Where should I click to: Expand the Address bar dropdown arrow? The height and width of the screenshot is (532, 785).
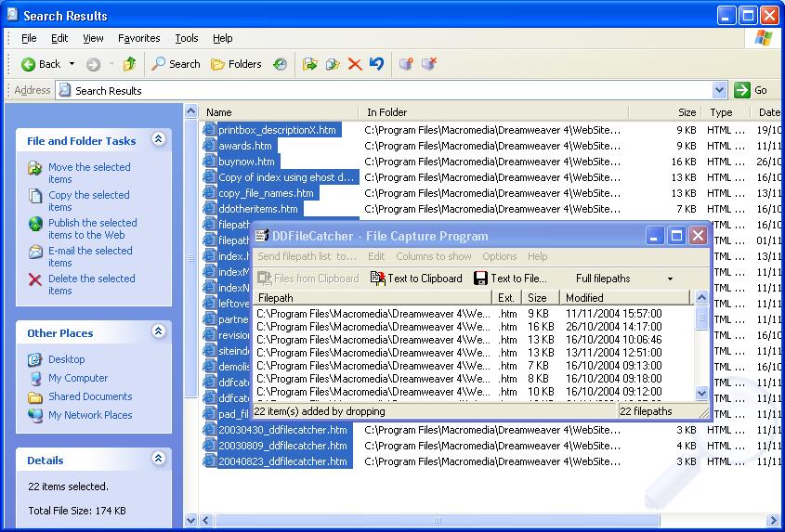pyautogui.click(x=719, y=91)
